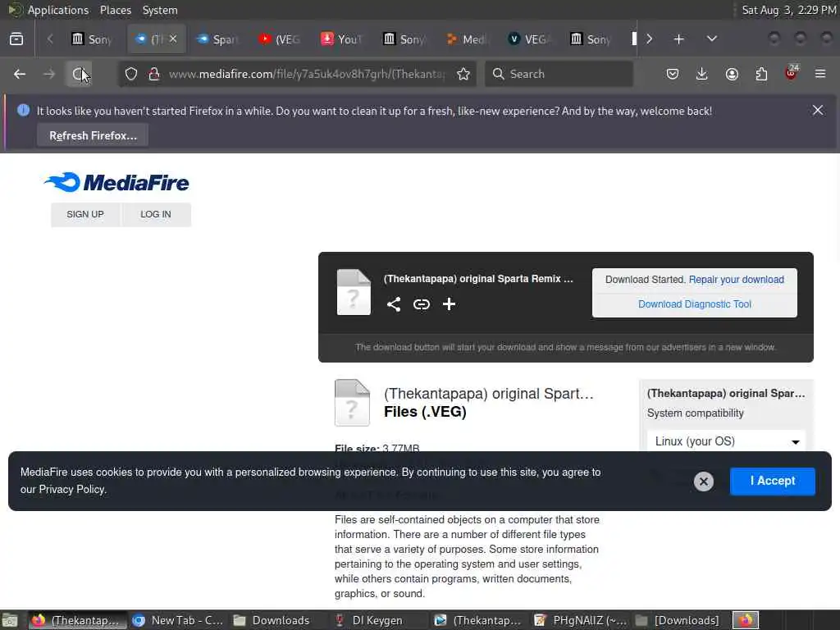Switch to Downloads folder window in taskbar
Image resolution: width=840 pixels, height=630 pixels.
point(272,620)
